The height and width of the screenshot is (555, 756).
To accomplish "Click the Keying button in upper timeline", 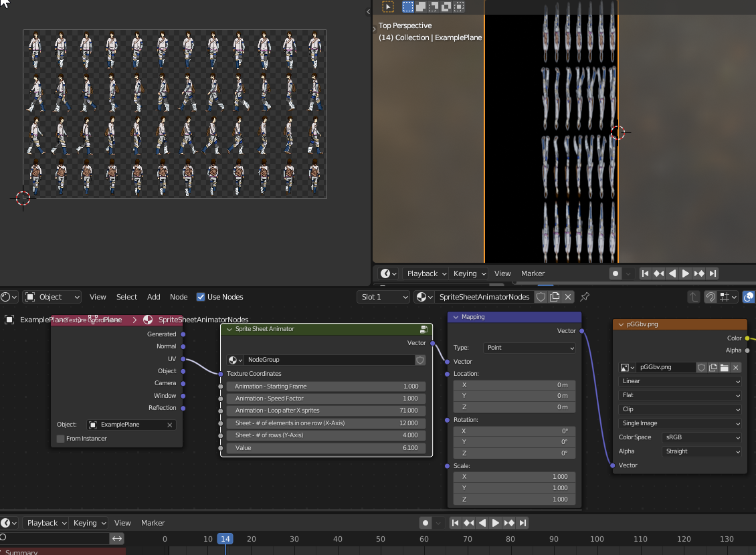I will [x=469, y=273].
